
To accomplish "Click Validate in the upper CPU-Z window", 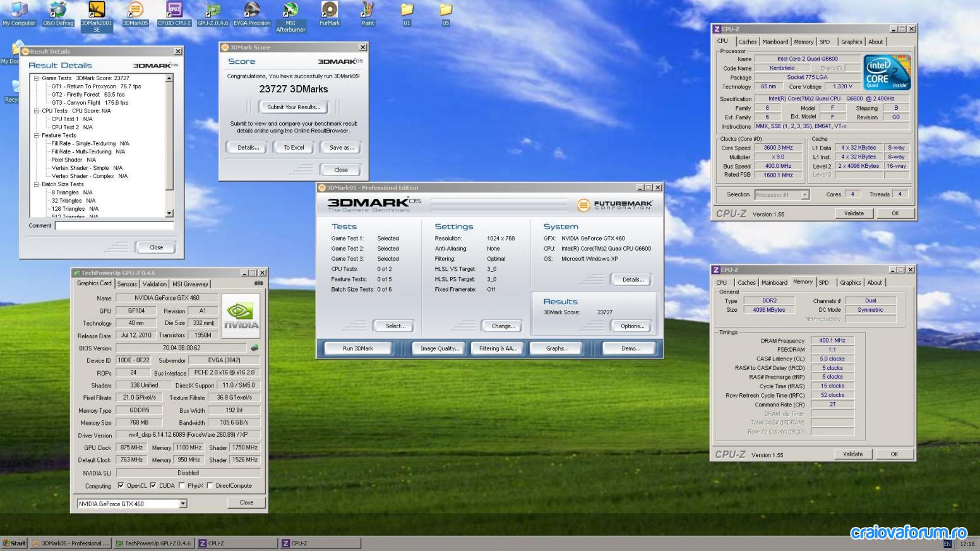I will pyautogui.click(x=854, y=213).
